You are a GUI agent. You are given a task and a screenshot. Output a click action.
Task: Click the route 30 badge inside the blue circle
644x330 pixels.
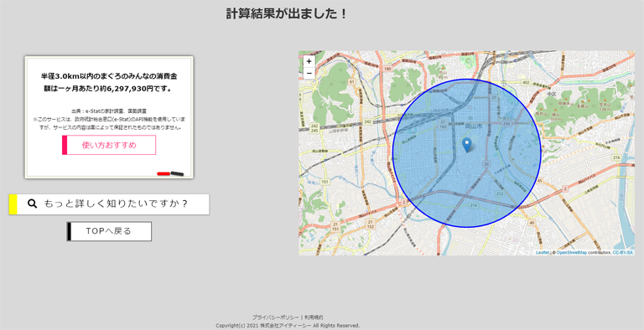point(486,164)
